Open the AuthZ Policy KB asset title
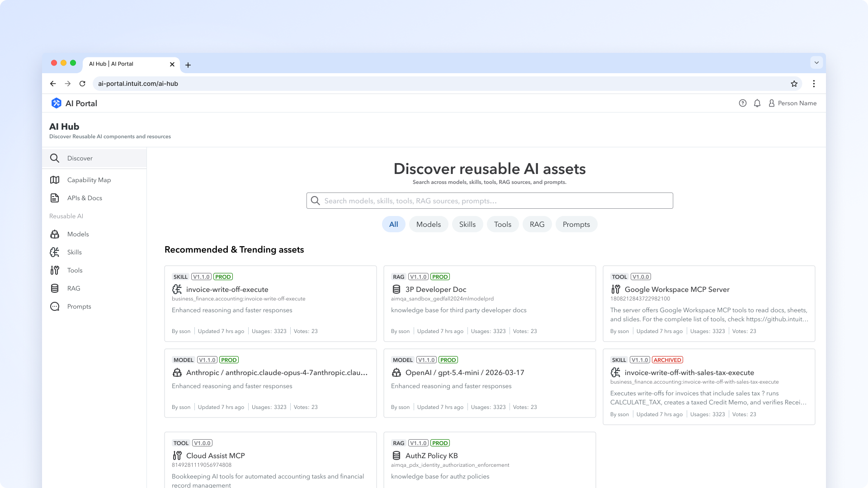Screen dimensions: 868x488 (432, 455)
